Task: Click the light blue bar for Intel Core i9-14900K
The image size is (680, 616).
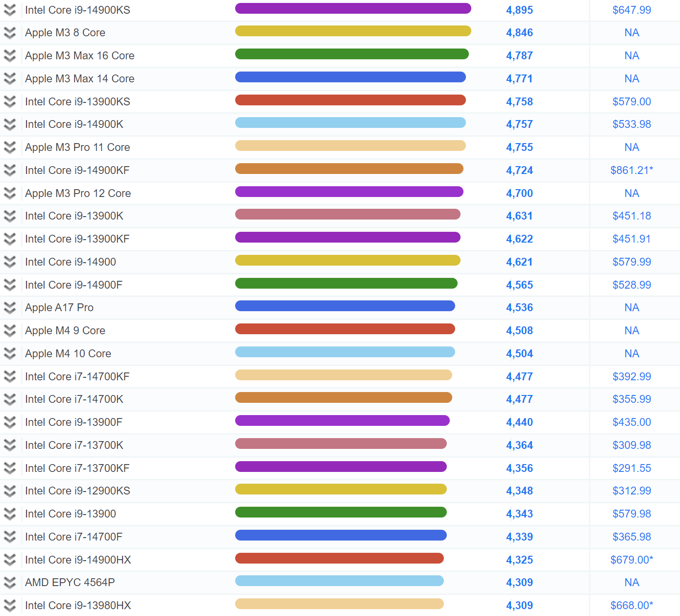Action: [350, 123]
